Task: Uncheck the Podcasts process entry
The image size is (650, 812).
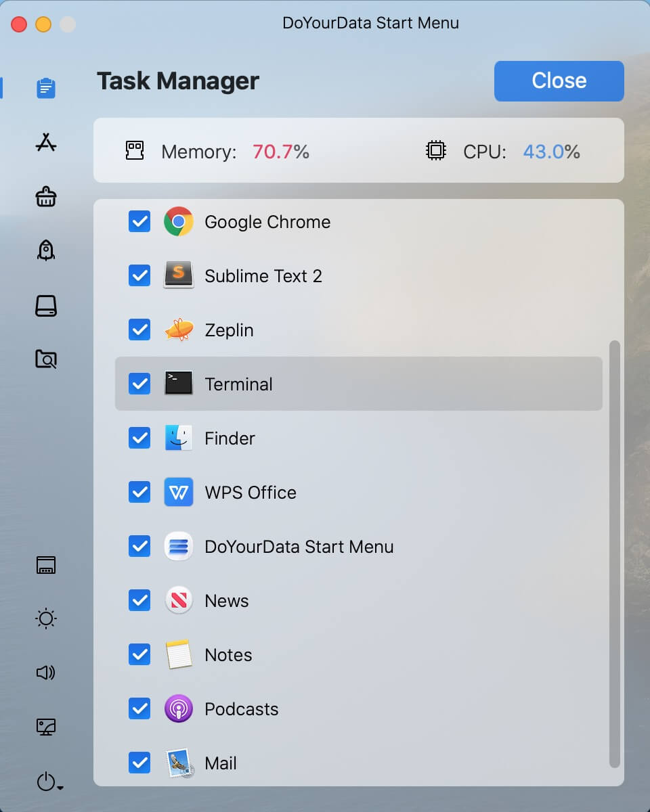Action: [x=139, y=708]
